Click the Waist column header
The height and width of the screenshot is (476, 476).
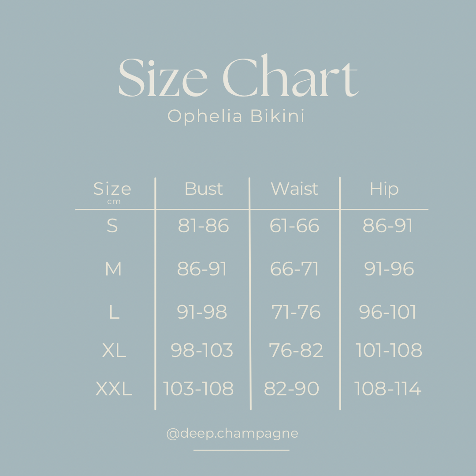tap(294, 189)
